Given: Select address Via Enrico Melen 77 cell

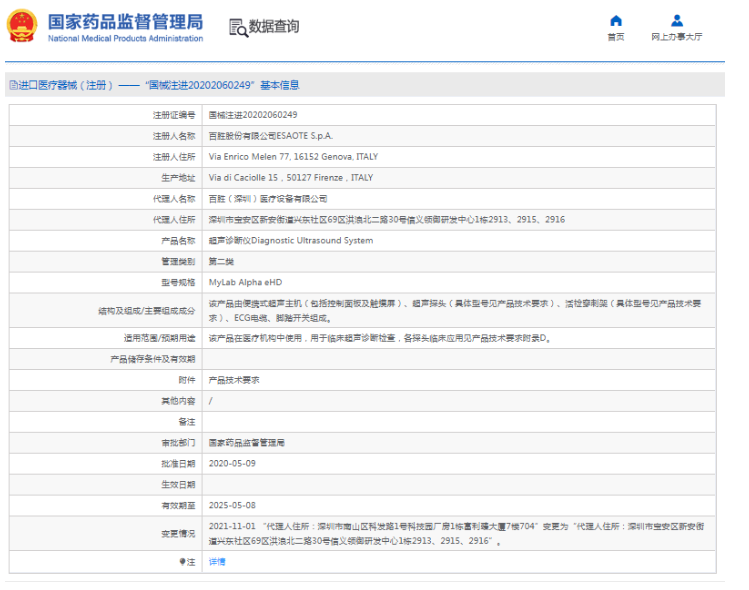Looking at the screenshot, I should [293, 157].
